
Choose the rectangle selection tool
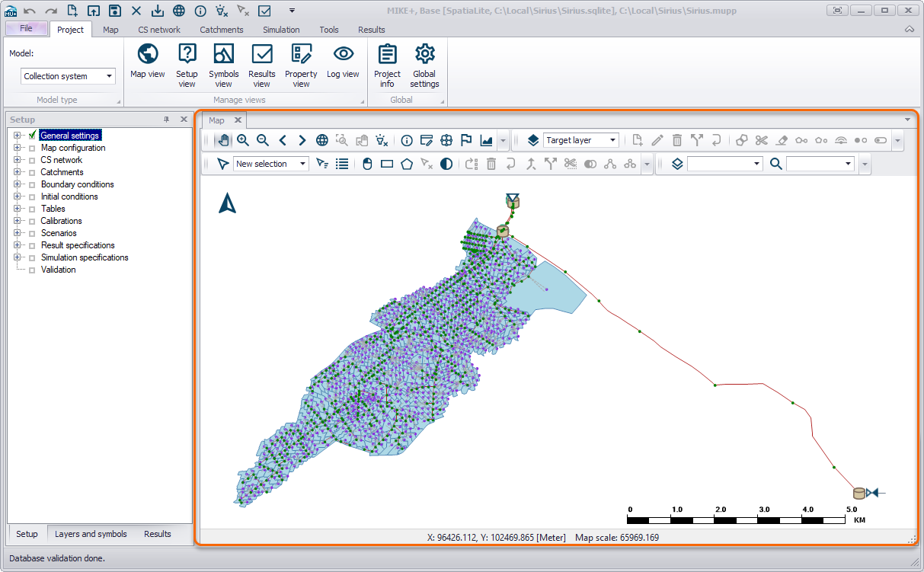tap(387, 164)
